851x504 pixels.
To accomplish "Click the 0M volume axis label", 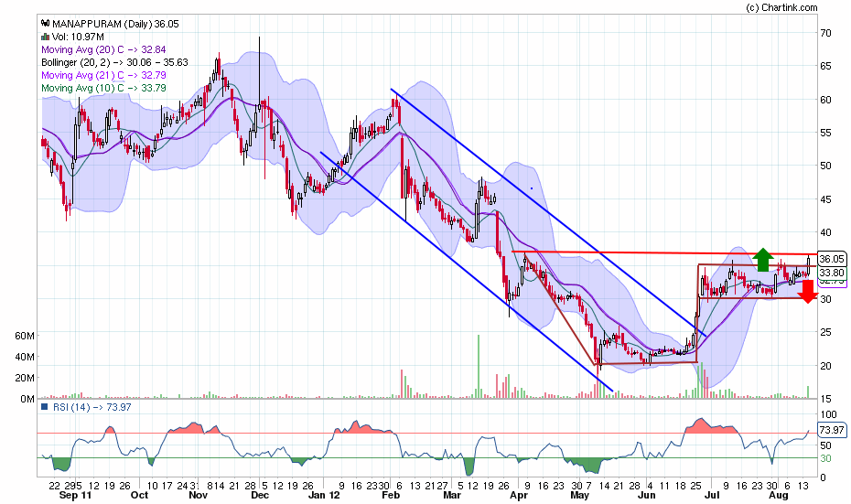I will click(27, 400).
